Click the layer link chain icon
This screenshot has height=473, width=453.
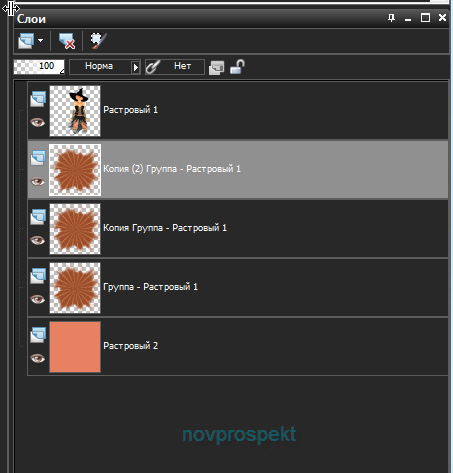click(x=153, y=67)
